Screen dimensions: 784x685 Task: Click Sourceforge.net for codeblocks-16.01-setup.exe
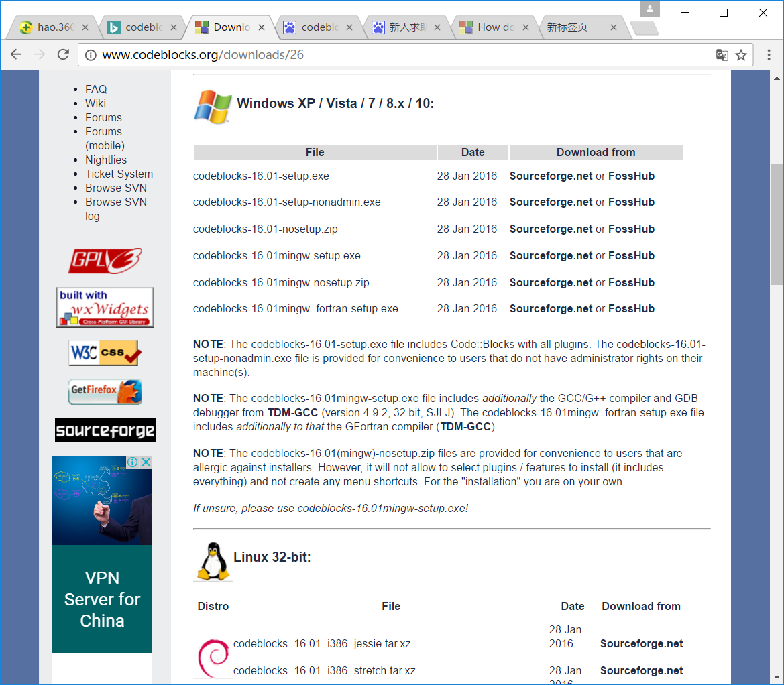[x=551, y=176]
